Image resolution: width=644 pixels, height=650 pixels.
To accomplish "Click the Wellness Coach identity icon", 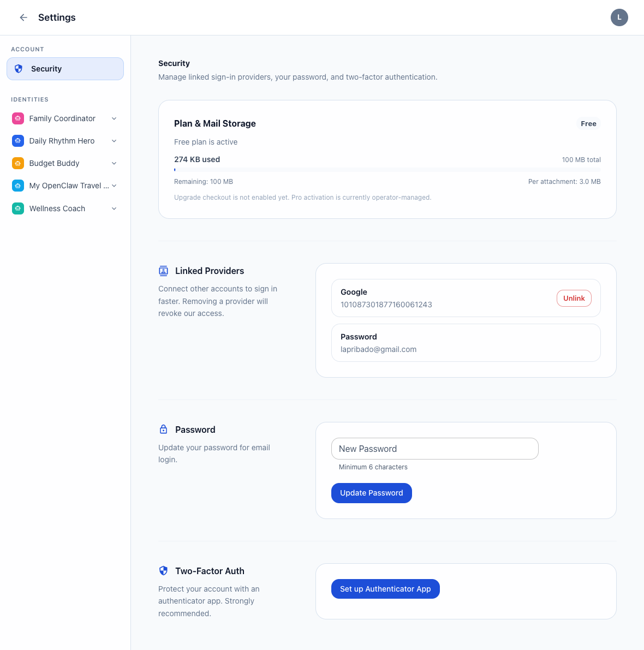I will [x=18, y=208].
